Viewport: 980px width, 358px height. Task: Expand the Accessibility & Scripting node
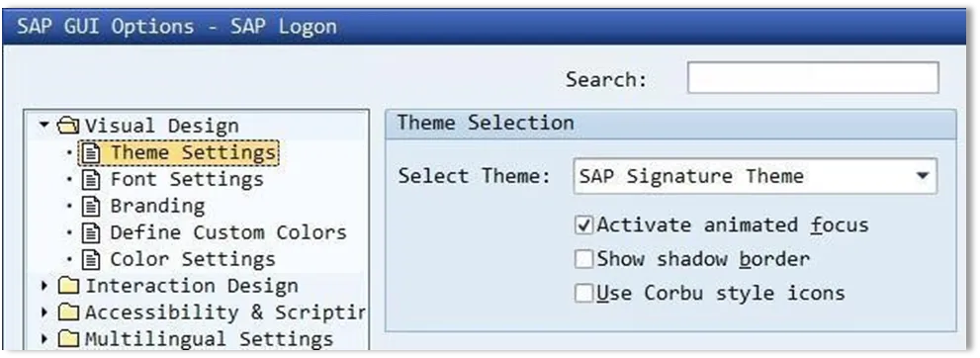pyautogui.click(x=45, y=313)
